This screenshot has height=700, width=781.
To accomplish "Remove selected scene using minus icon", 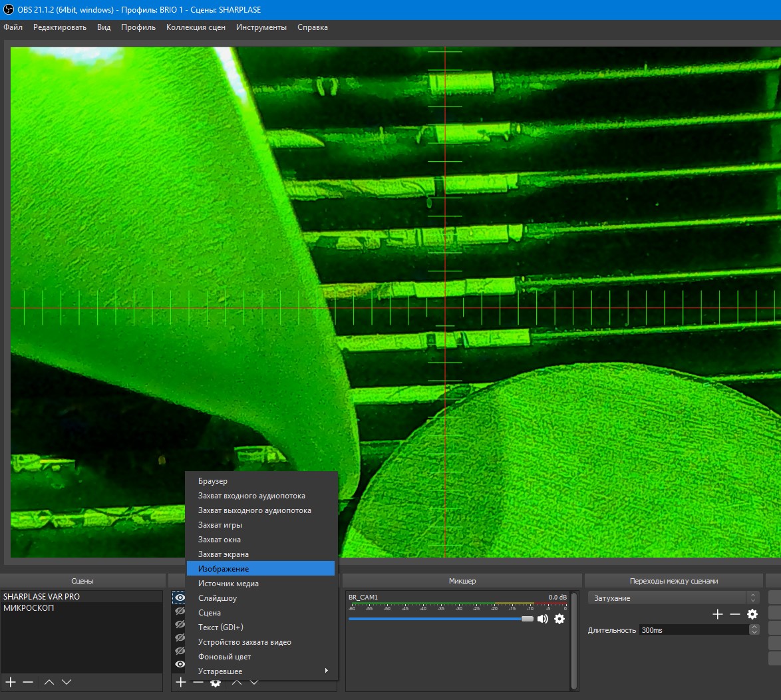I will coord(28,682).
